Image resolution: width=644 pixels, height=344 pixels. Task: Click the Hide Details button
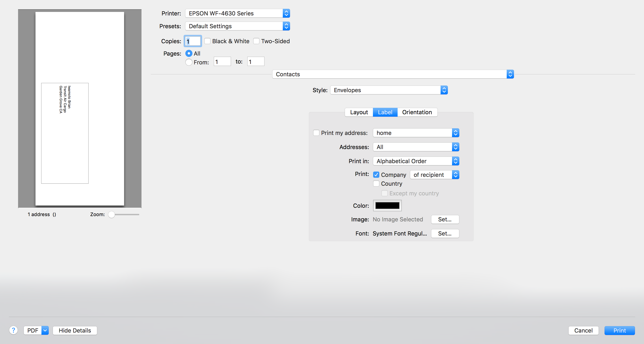[75, 330]
